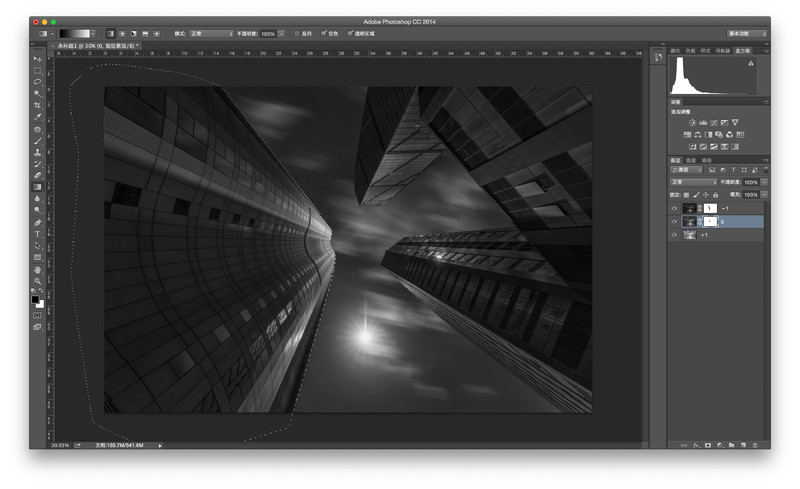Hide the layer named -1

click(x=674, y=208)
